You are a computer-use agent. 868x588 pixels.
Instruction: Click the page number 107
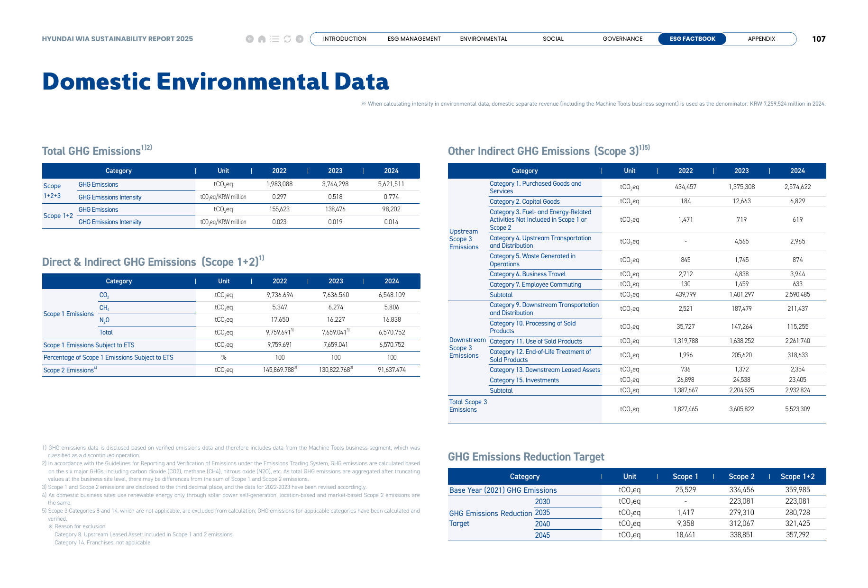(x=819, y=39)
